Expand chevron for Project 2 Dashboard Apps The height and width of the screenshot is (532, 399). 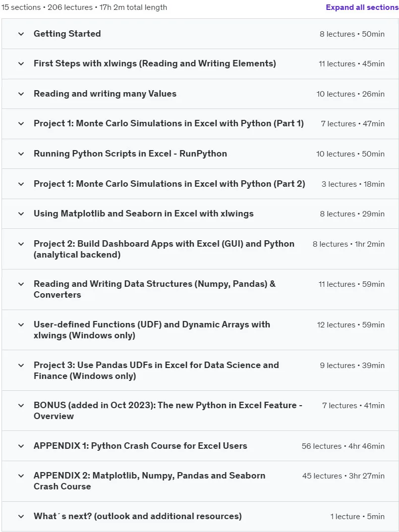point(21,244)
